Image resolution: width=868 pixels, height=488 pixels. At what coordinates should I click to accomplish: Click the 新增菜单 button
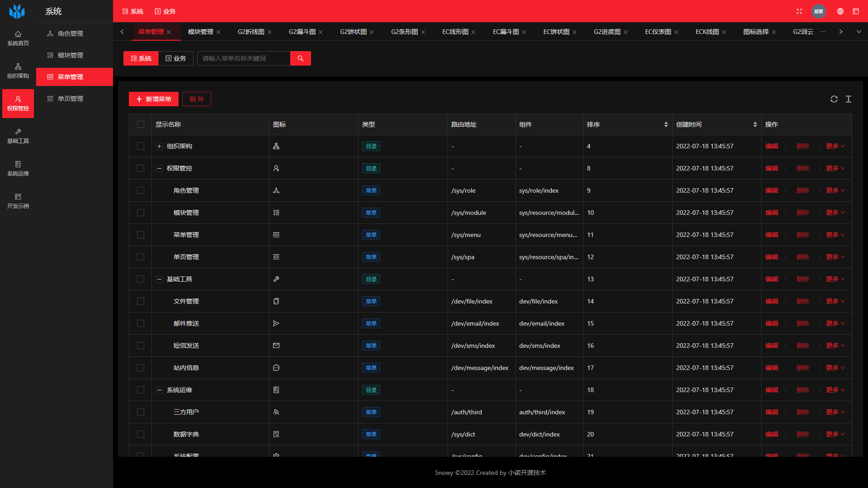153,99
